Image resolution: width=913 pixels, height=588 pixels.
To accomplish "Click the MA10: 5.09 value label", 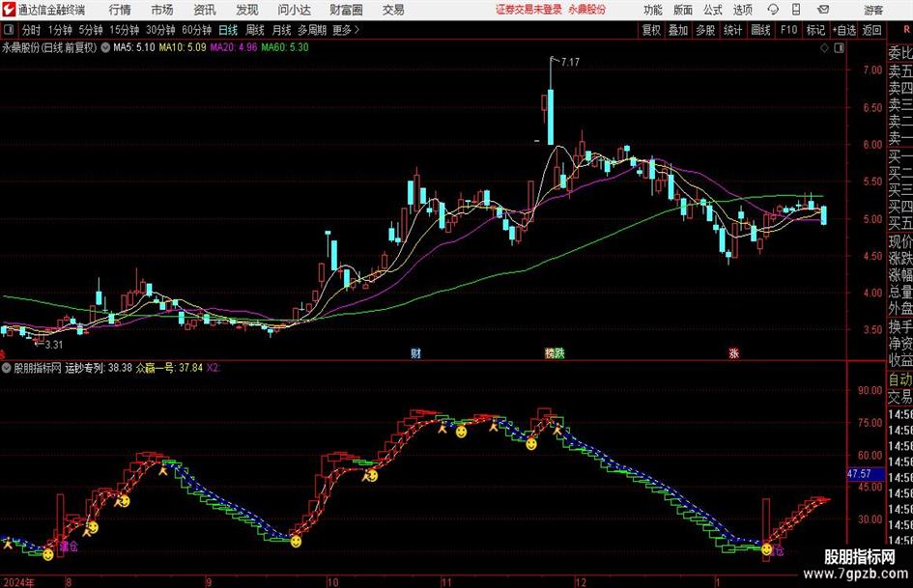I will (x=183, y=47).
